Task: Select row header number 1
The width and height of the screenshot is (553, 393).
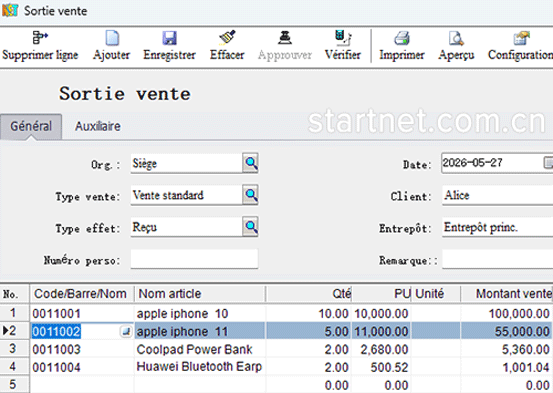Action: click(14, 313)
